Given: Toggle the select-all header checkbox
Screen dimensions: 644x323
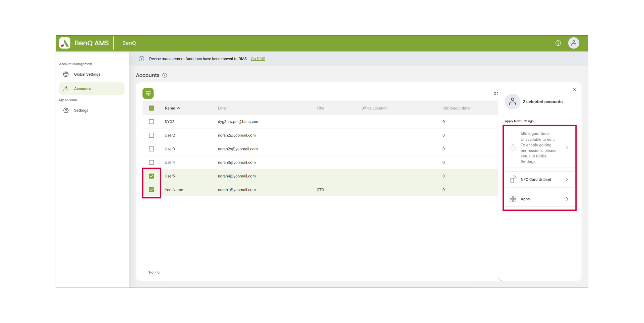Looking at the screenshot, I should pos(152,108).
